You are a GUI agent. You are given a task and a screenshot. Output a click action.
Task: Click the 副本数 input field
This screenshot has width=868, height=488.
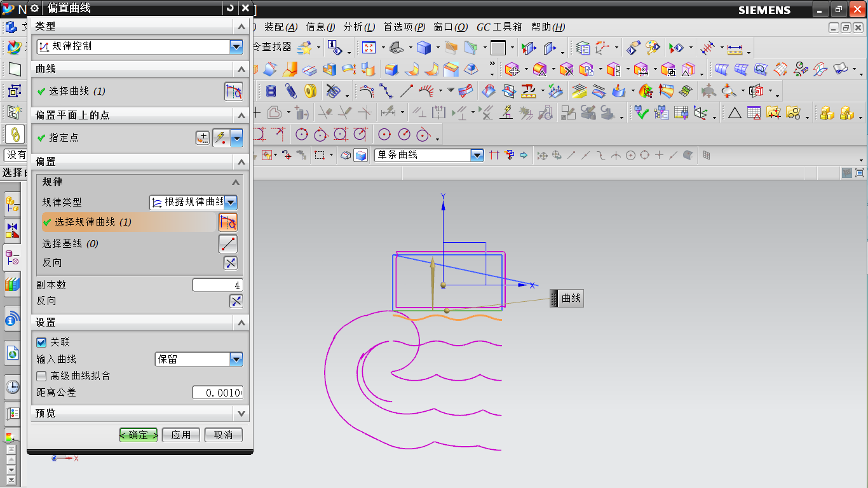217,285
